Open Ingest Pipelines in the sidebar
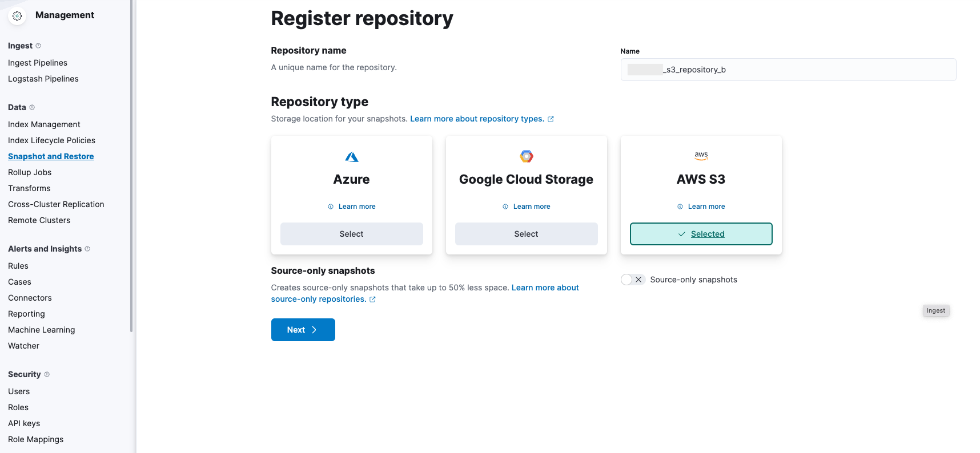Screen dimensions: 980x453 point(38,63)
